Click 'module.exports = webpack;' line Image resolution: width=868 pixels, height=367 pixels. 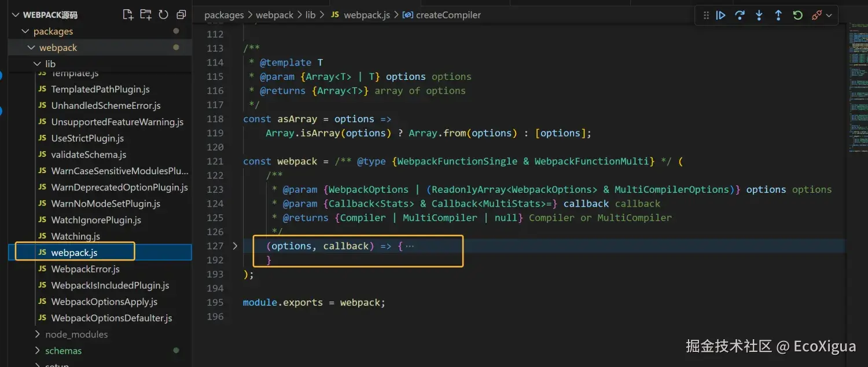point(314,302)
